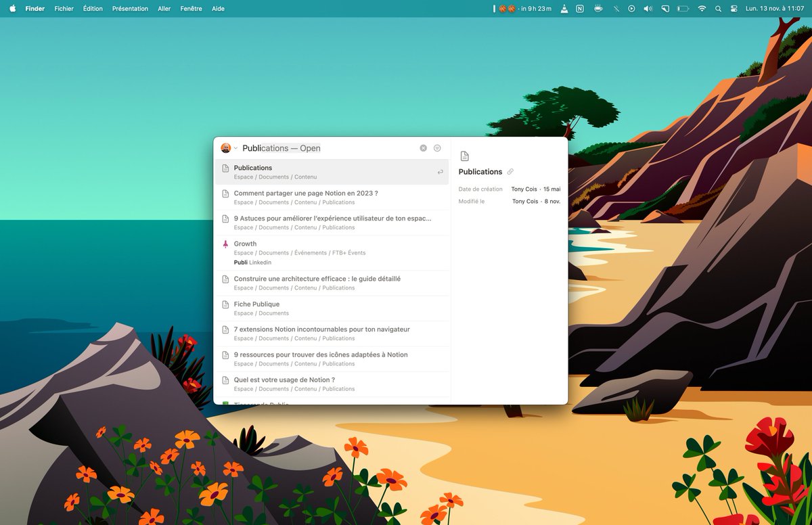Screen dimensions: 812x525
Task: Open the Fichier menu
Action: (64, 9)
